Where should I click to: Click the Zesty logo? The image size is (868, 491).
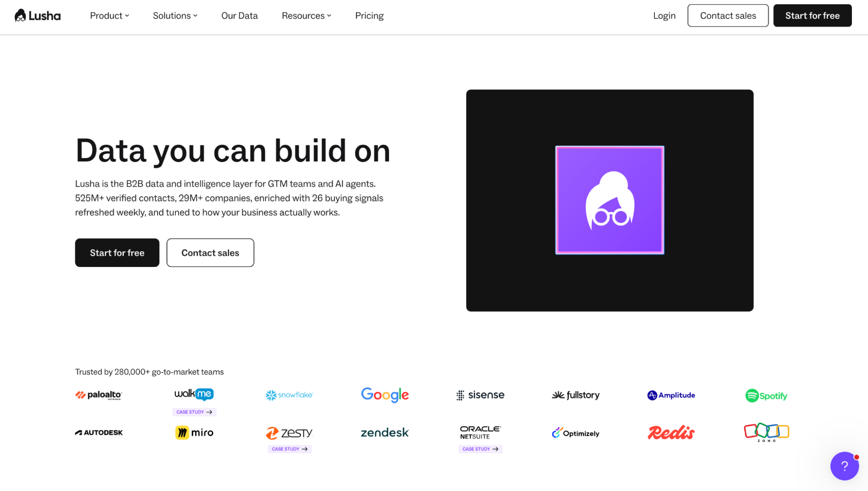click(x=289, y=433)
